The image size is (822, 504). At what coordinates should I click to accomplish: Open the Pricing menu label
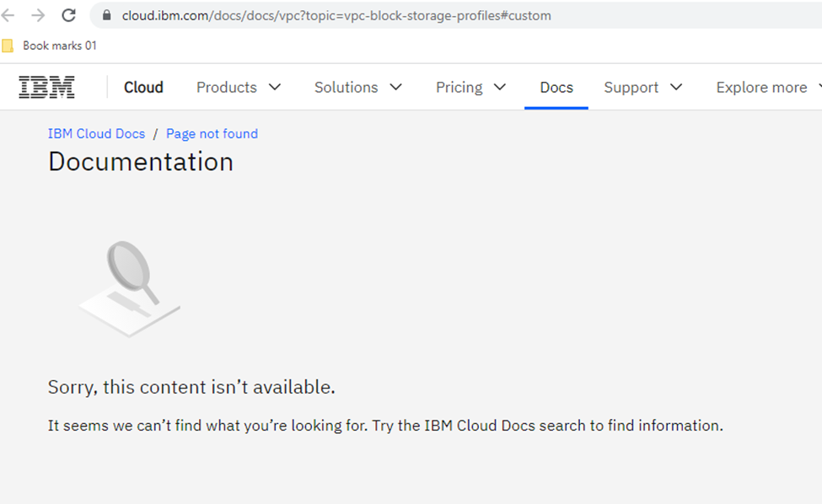click(x=459, y=88)
